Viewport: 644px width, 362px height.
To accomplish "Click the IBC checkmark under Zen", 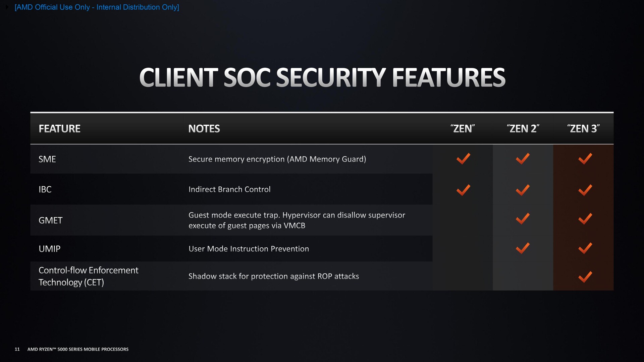I will 463,190.
